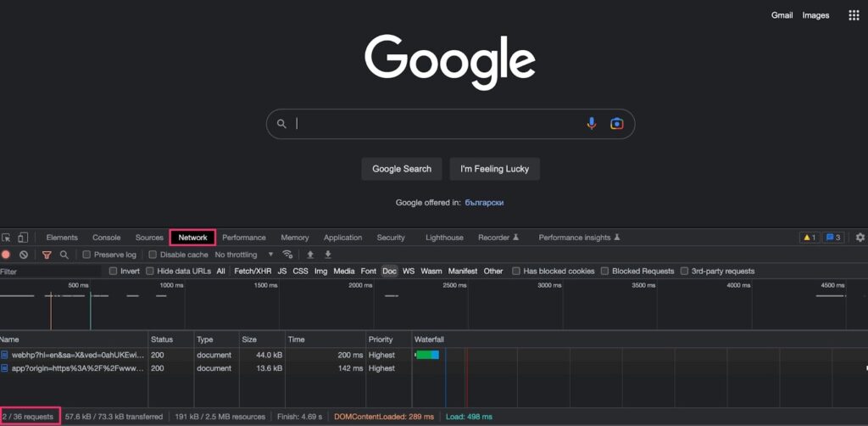The width and height of the screenshot is (868, 426).
Task: Filter requests by WS
Action: [x=409, y=271]
